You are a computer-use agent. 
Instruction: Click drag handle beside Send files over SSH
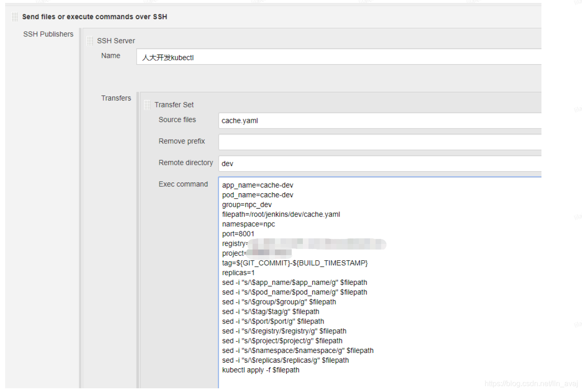pyautogui.click(x=15, y=17)
